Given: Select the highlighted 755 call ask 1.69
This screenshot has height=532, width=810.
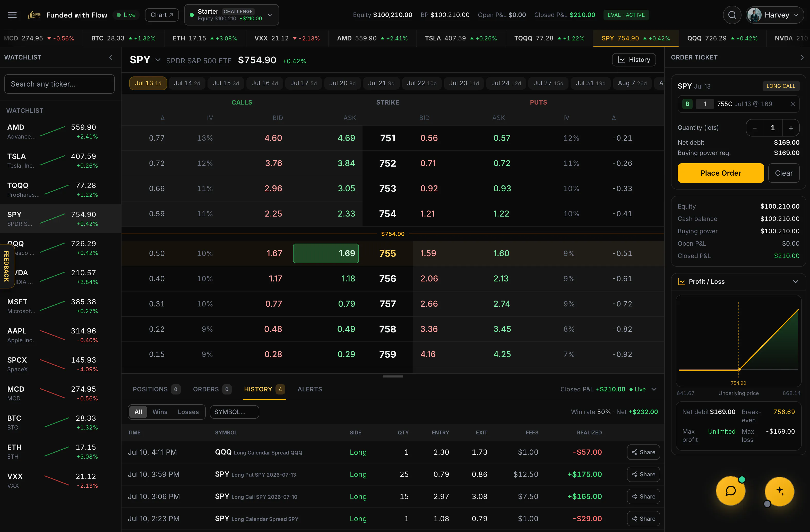Looking at the screenshot, I should pos(326,254).
